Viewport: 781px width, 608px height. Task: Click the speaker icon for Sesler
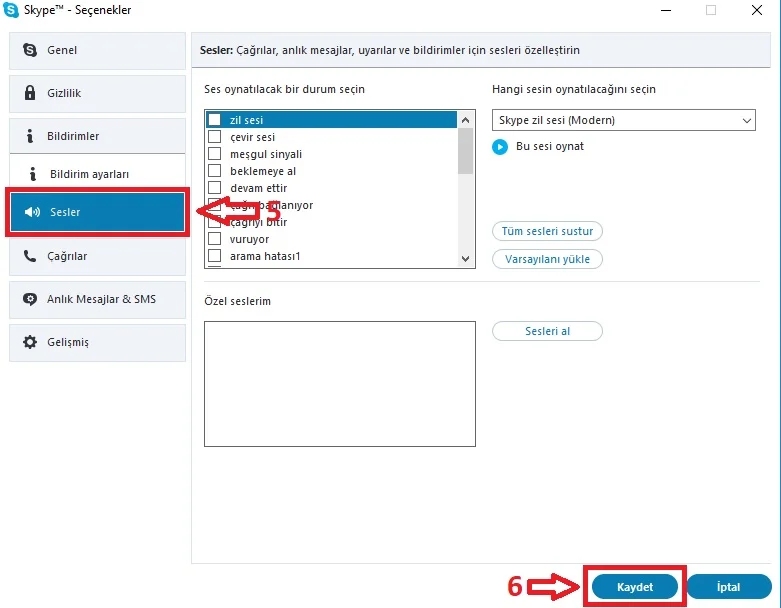[32, 212]
